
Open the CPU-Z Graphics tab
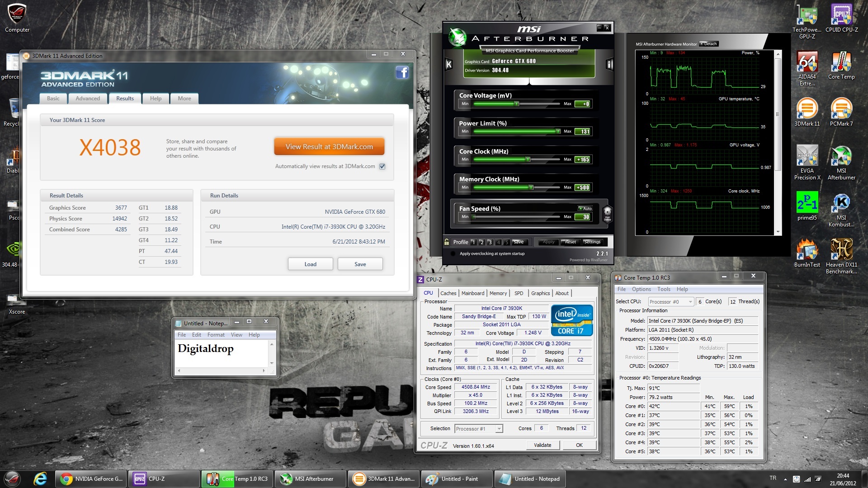[540, 293]
